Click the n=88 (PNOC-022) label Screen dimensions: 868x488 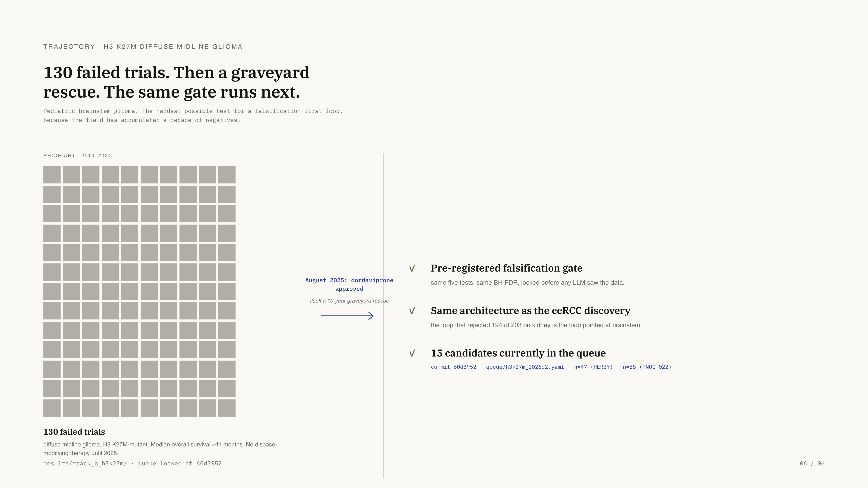tap(647, 367)
